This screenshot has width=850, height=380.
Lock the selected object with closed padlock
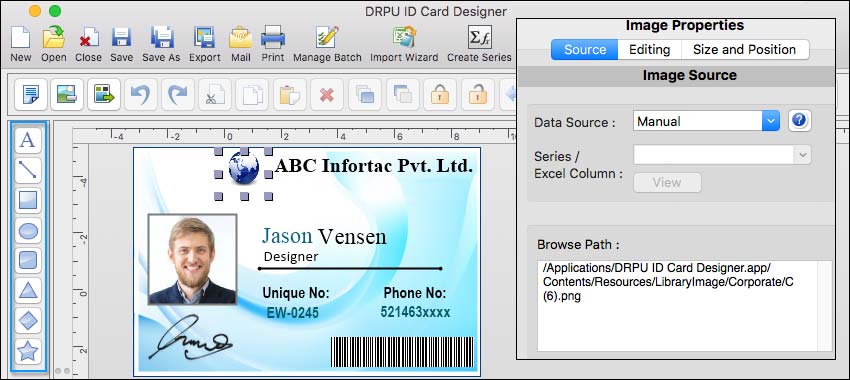point(440,95)
